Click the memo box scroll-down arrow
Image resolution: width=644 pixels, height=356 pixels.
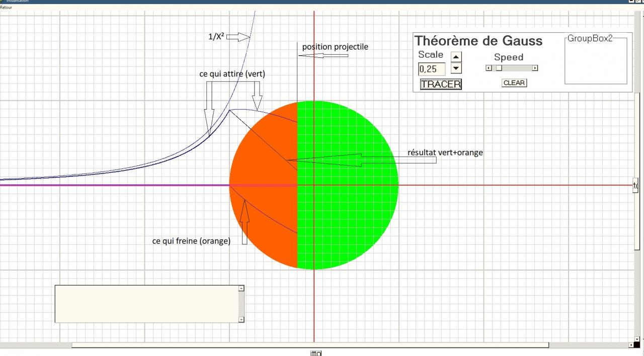pos(242,319)
